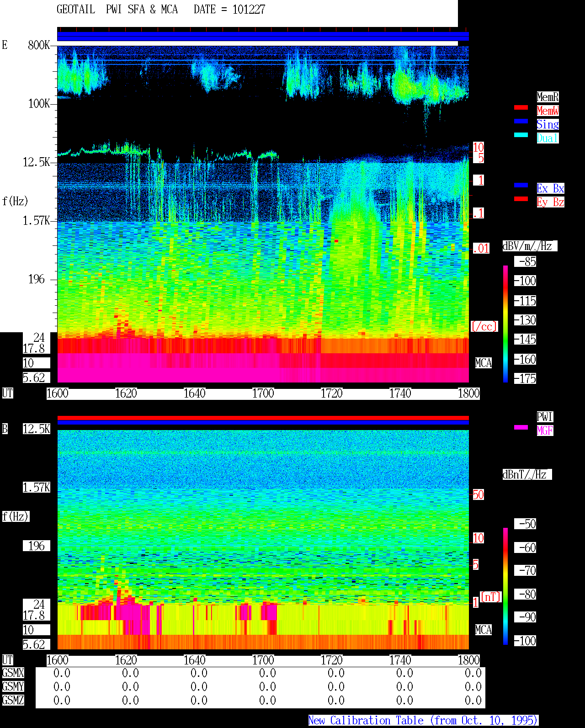Select the Ey Bz legend label

coord(550,202)
